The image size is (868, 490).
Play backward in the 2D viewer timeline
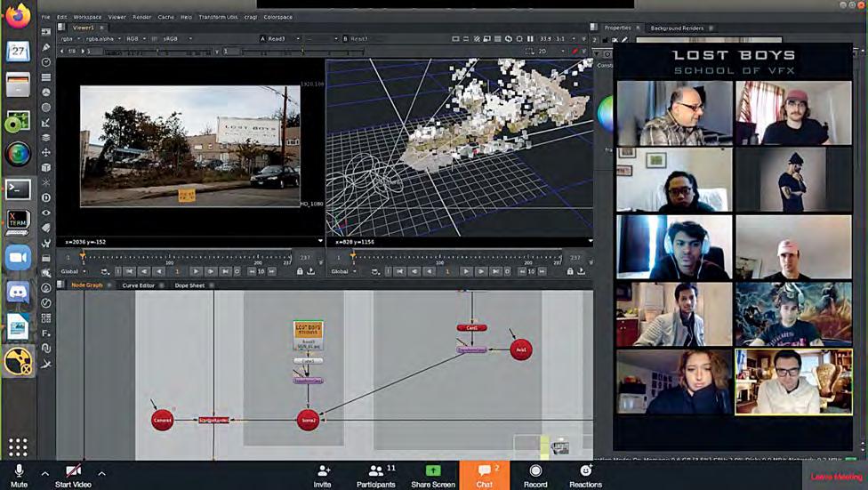(x=159, y=271)
